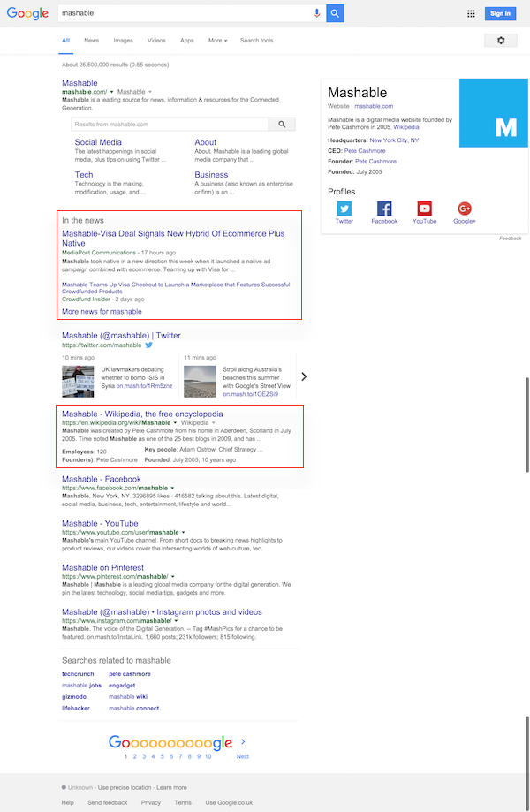Start voice search with microphone icon
Screen dimensions: 530x812
click(x=317, y=13)
